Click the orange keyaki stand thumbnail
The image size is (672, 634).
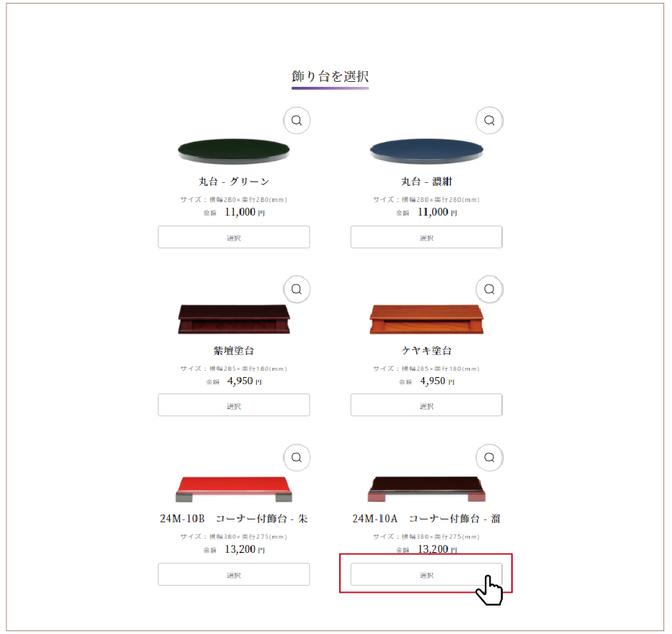click(x=427, y=319)
